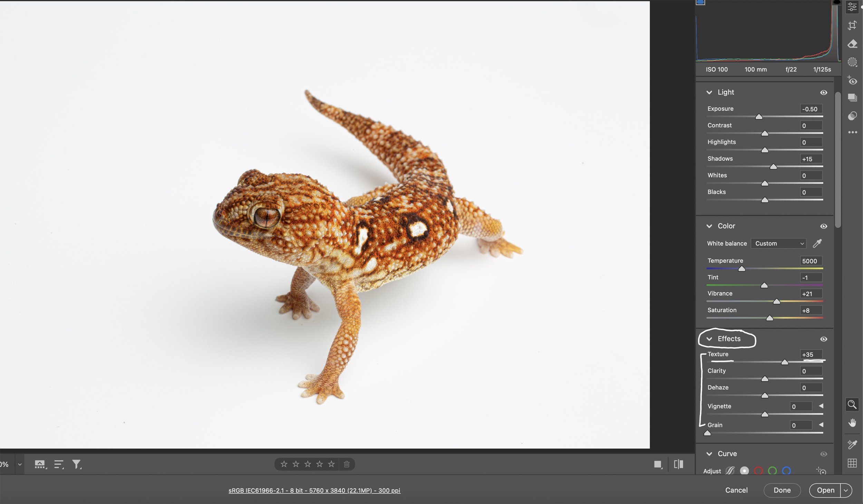863x504 pixels.
Task: Click the Done button
Action: [782, 490]
